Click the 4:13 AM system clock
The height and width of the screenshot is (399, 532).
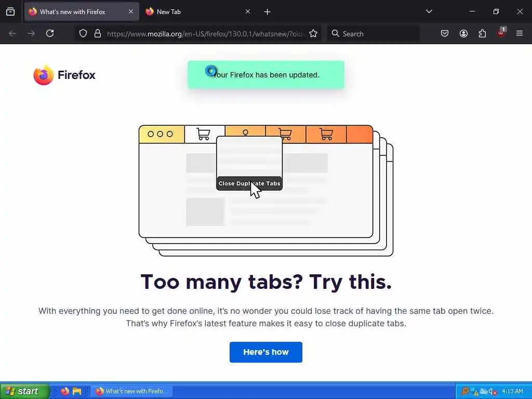tap(512, 391)
